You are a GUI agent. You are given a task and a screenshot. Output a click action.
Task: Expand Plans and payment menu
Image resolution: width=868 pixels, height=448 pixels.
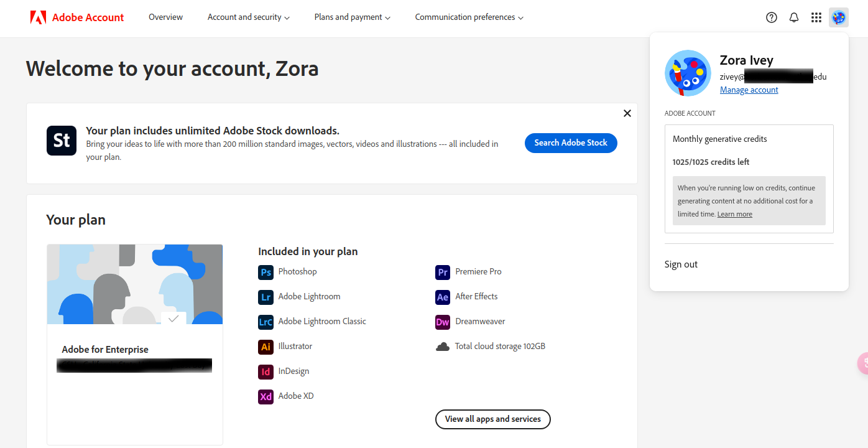[353, 17]
